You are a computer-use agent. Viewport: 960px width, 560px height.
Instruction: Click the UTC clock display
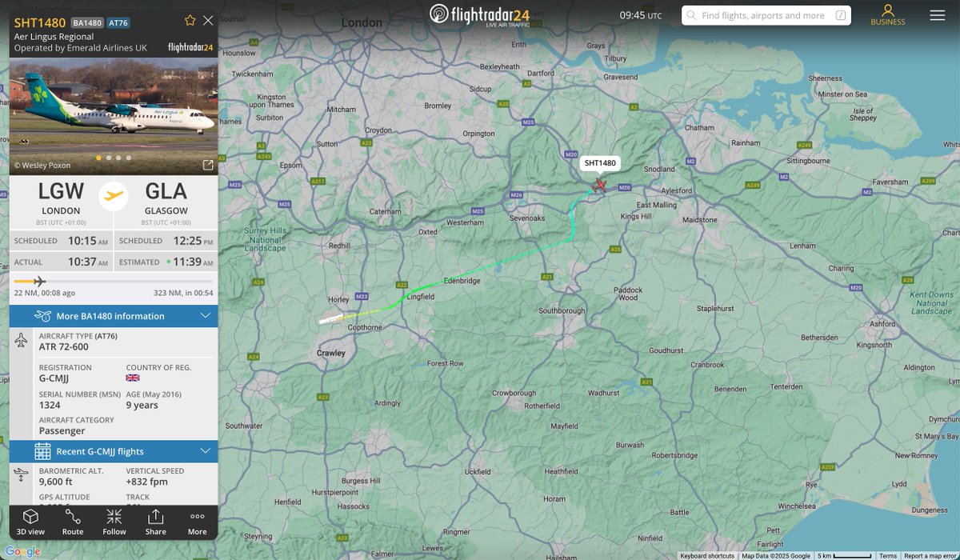pyautogui.click(x=641, y=15)
